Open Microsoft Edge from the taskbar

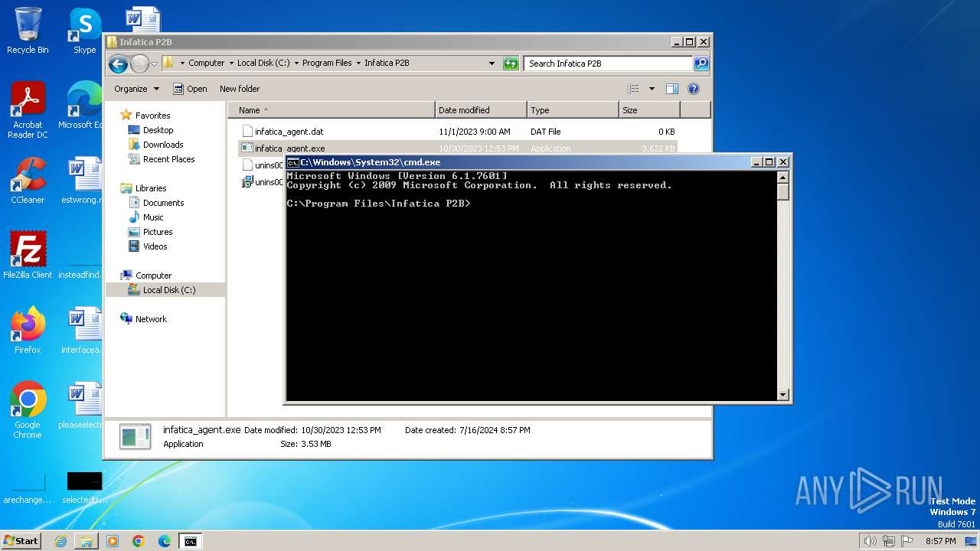(x=165, y=541)
